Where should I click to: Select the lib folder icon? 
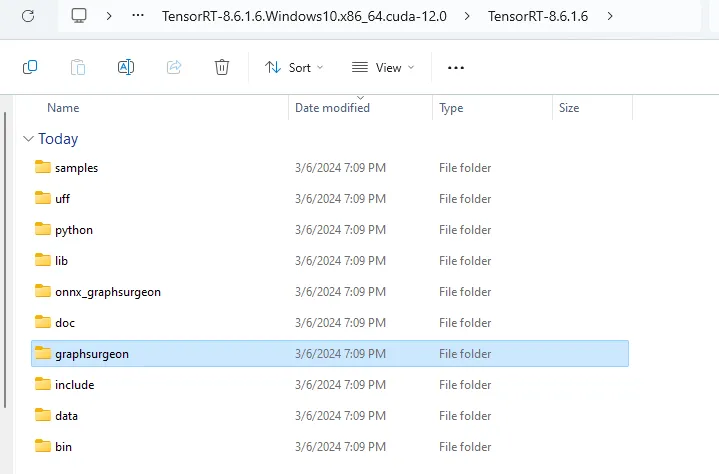(43, 259)
